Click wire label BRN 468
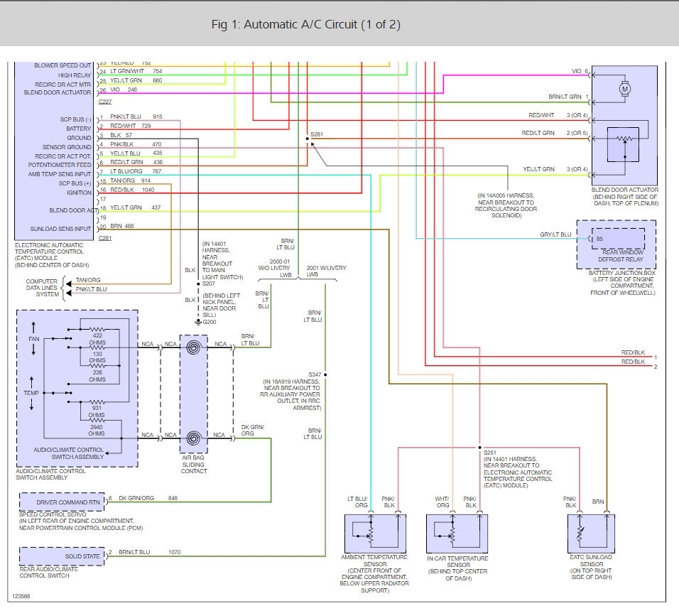Screen dimensions: 679x616 pos(121,226)
